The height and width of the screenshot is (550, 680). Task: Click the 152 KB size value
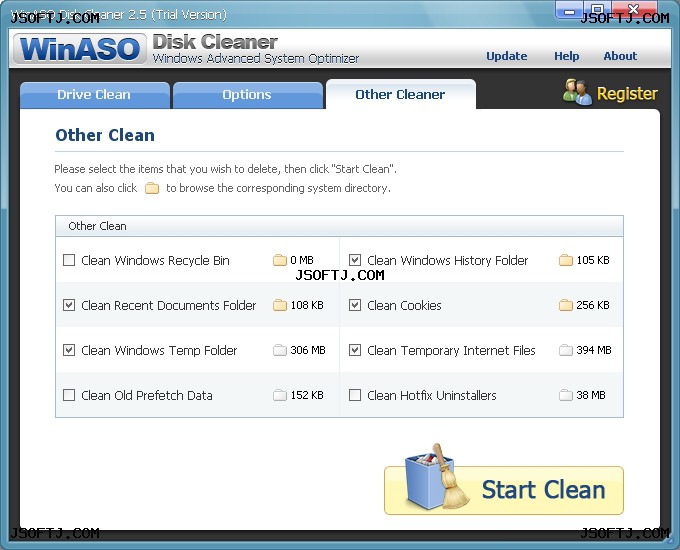(x=307, y=395)
